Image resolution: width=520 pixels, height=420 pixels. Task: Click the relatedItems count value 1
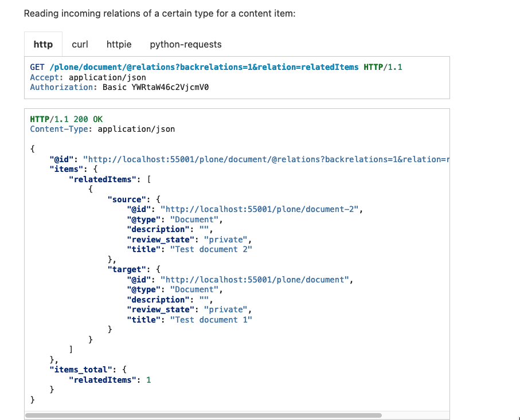(x=148, y=380)
